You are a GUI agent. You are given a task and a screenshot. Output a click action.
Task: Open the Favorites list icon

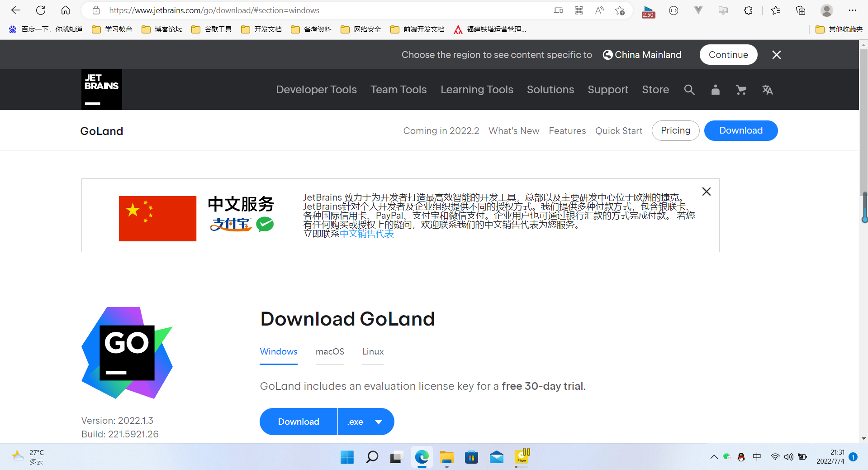tap(776, 10)
